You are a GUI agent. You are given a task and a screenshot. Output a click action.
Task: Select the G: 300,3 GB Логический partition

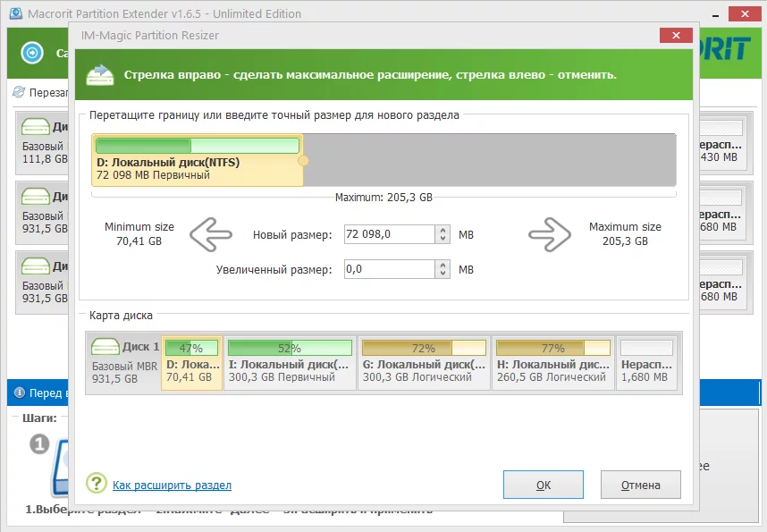pos(424,363)
